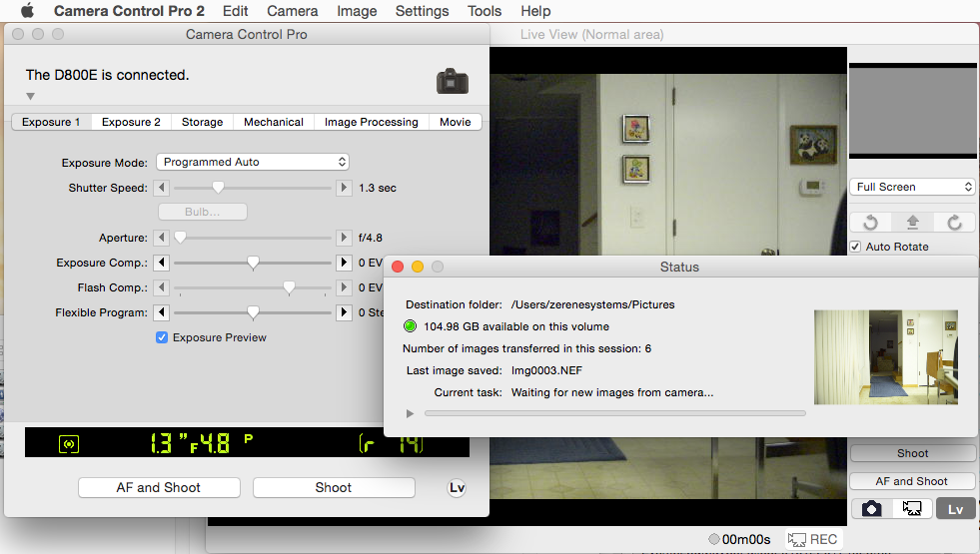Switch to the Mechanical tab
This screenshot has height=554, width=980.
point(274,122)
